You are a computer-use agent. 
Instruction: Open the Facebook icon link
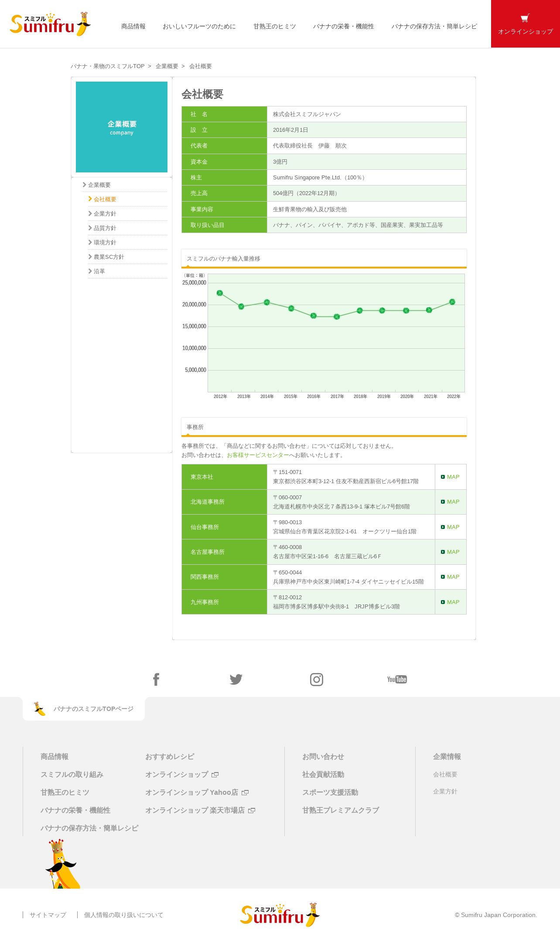156,679
